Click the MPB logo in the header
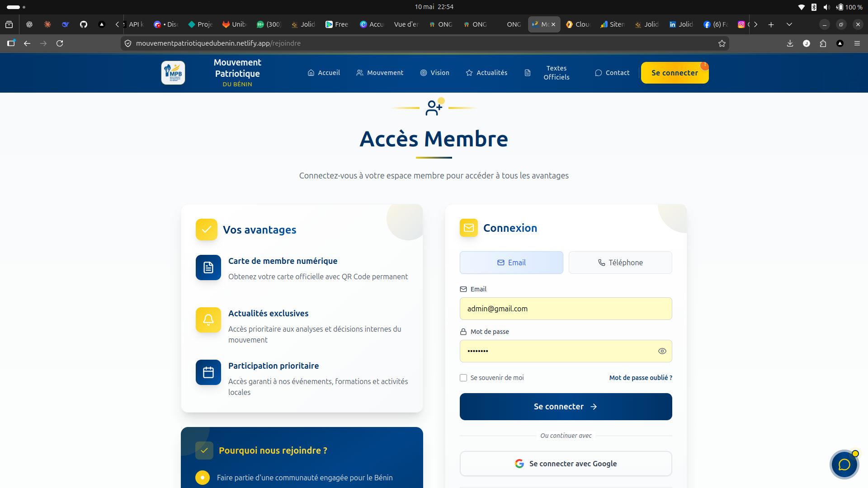This screenshot has width=868, height=488. click(173, 73)
